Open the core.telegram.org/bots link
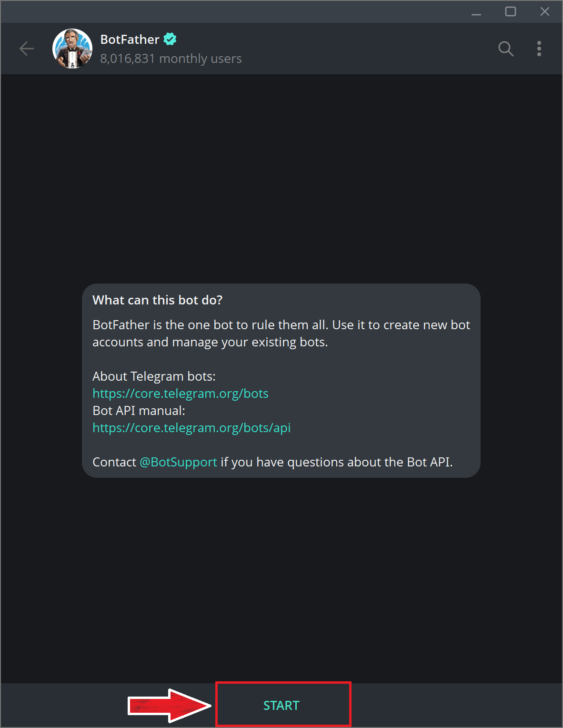This screenshot has height=728, width=563. pyautogui.click(x=180, y=394)
